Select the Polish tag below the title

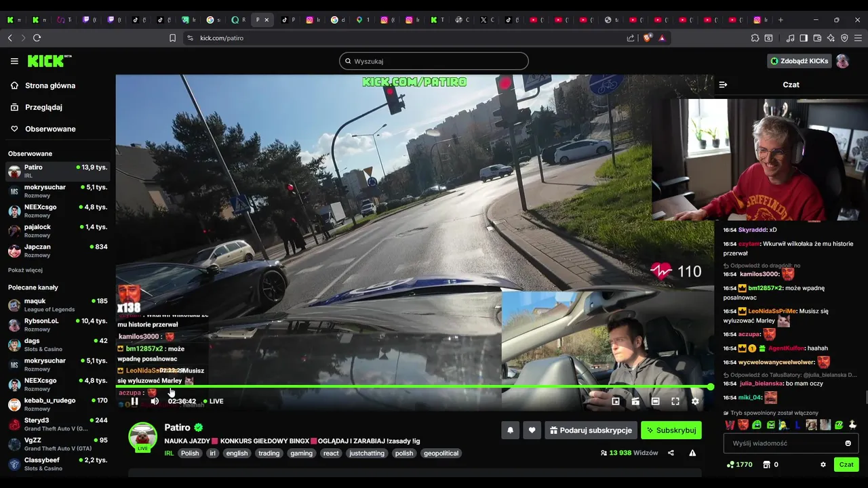[190, 453]
